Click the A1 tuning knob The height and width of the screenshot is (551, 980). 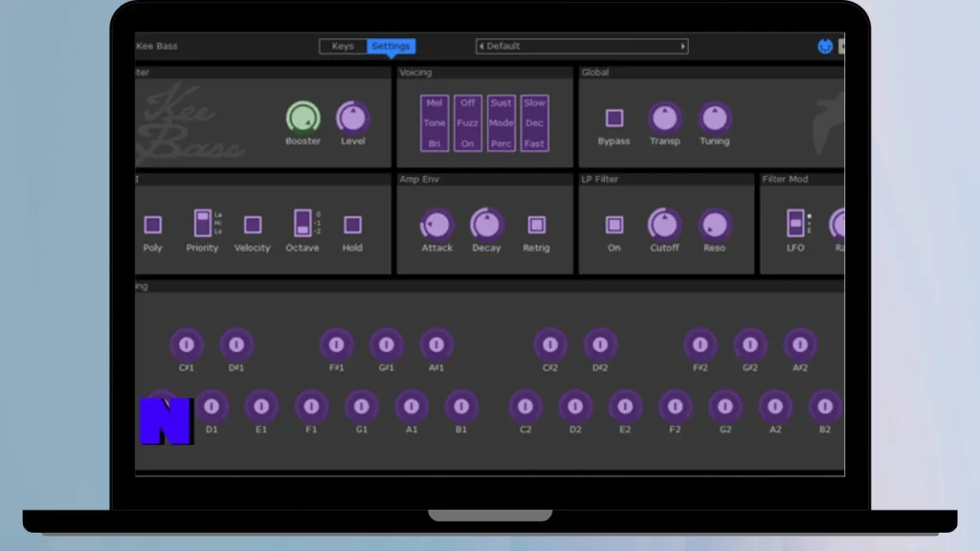(x=412, y=407)
